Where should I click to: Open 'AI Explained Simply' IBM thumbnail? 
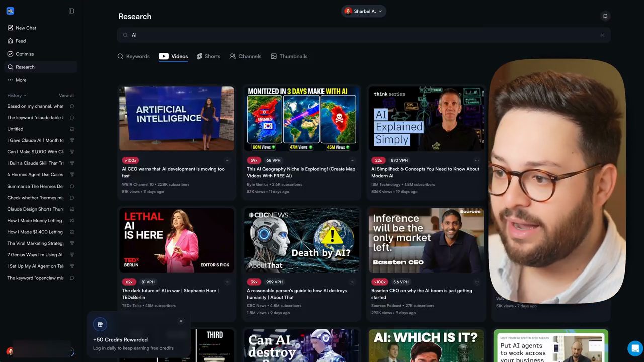click(426, 119)
